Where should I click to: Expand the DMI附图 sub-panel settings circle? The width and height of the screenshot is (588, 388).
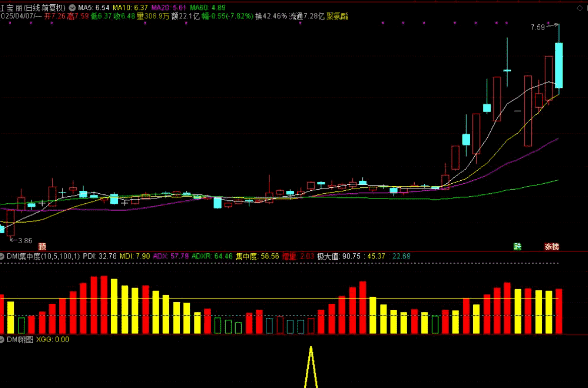click(x=2, y=340)
